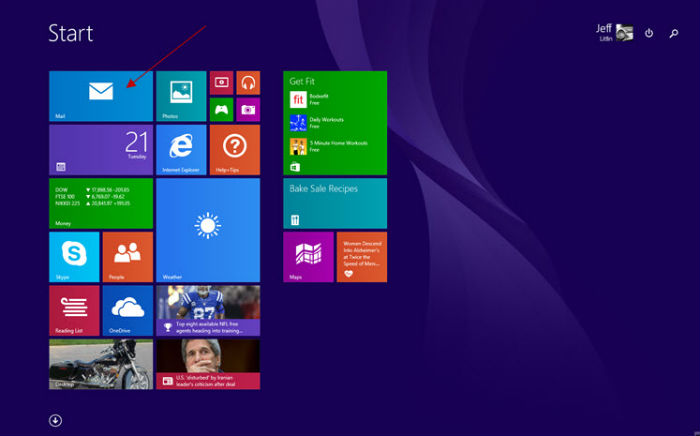Open the Desktop tile with motorcycle

(x=101, y=364)
